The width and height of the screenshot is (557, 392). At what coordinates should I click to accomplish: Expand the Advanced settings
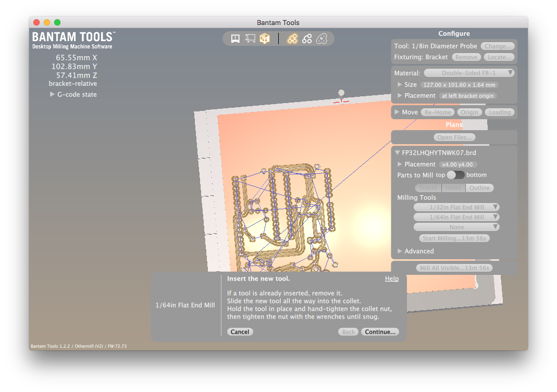[x=400, y=251]
